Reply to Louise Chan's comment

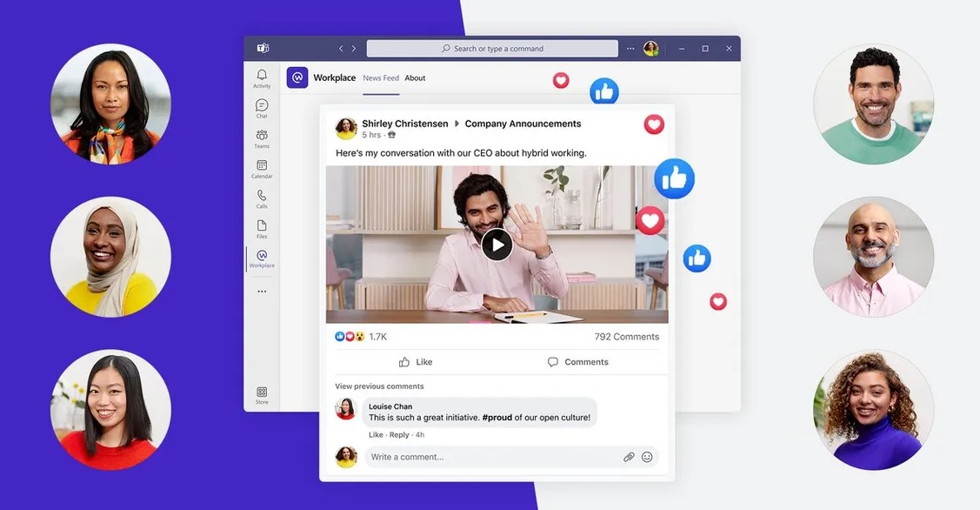[x=399, y=435]
